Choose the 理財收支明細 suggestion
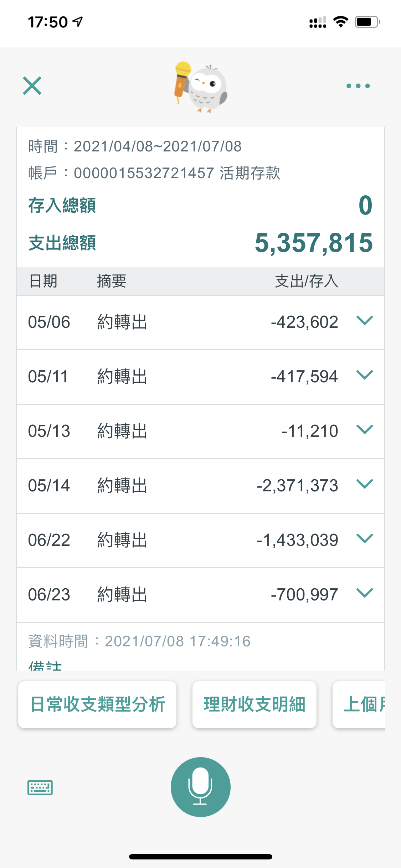The width and height of the screenshot is (401, 868). (254, 704)
